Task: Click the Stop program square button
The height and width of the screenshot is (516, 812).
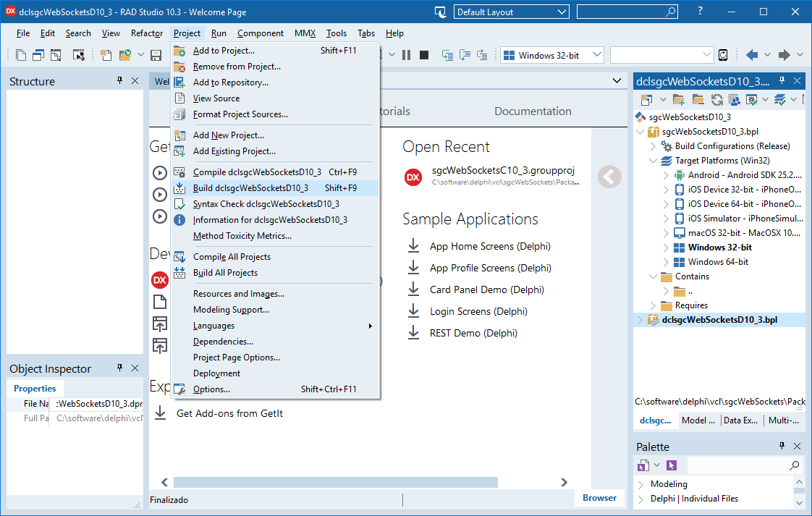Action: coord(424,55)
